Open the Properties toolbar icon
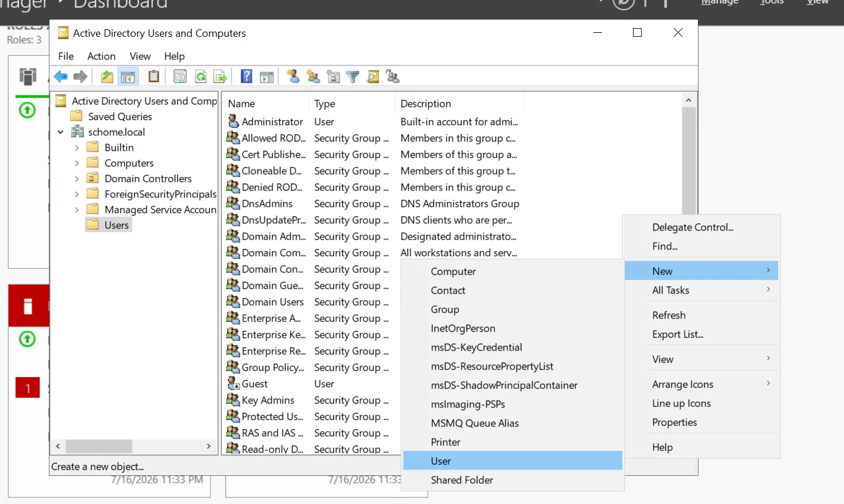Screen dimensions: 844x504 [x=180, y=76]
